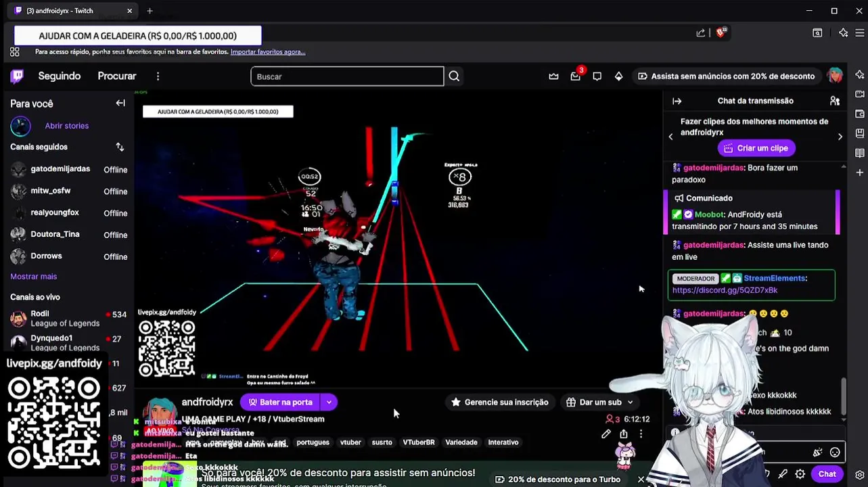Open the Procurar tab
The width and height of the screenshot is (868, 487).
(117, 76)
